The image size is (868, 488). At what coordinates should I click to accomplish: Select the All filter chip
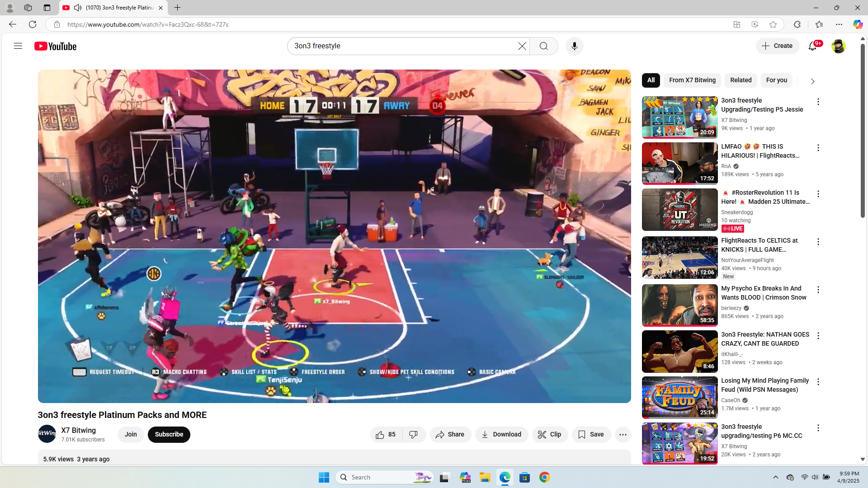(x=651, y=80)
